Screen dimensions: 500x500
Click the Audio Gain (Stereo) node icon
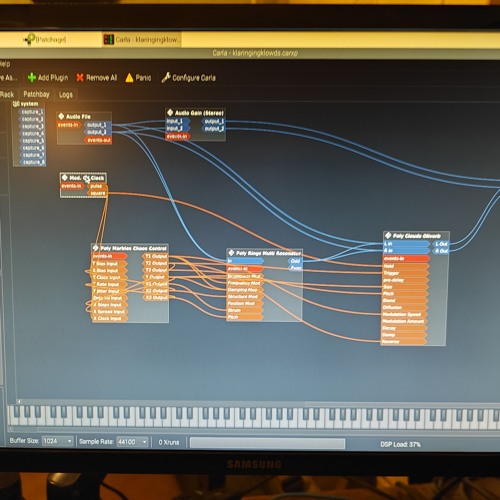point(170,112)
